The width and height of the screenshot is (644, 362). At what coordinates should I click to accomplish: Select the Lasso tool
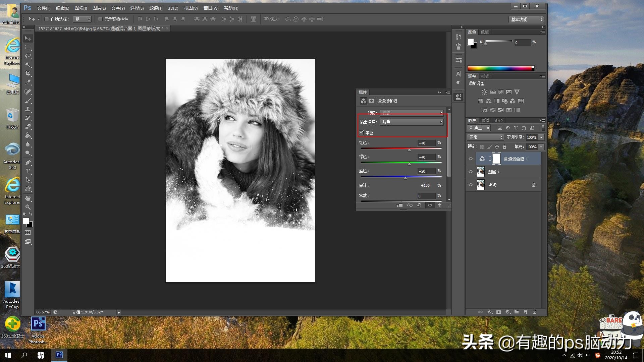[x=28, y=56]
